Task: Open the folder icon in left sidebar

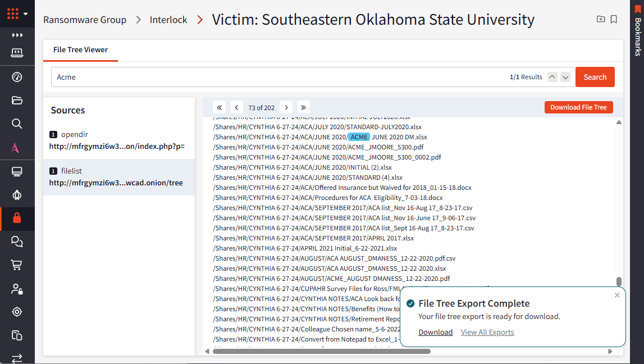Action: (17, 100)
